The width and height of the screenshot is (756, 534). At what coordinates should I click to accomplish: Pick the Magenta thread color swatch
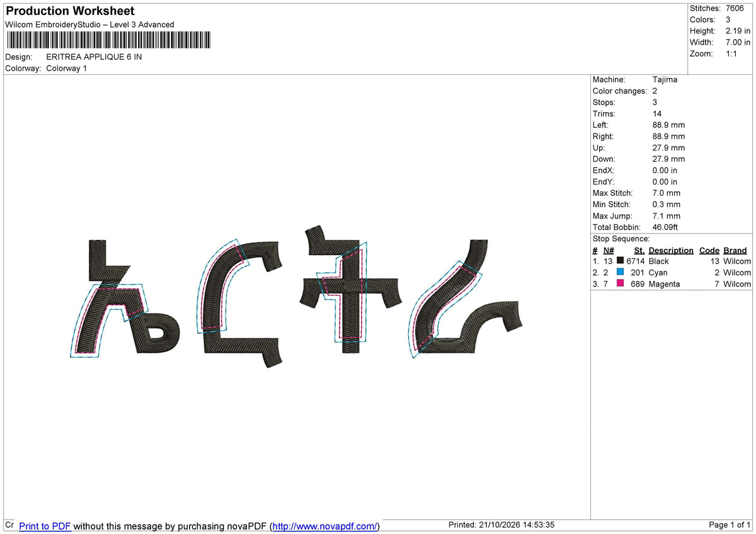pyautogui.click(x=621, y=283)
